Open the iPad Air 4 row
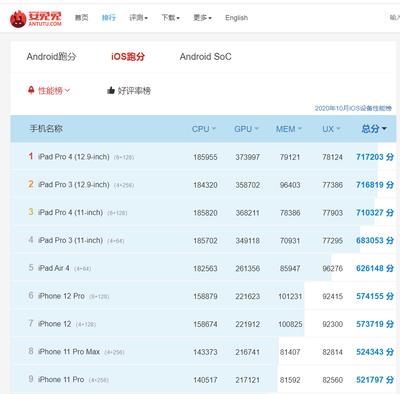This screenshot has height=394, width=400. [x=203, y=268]
